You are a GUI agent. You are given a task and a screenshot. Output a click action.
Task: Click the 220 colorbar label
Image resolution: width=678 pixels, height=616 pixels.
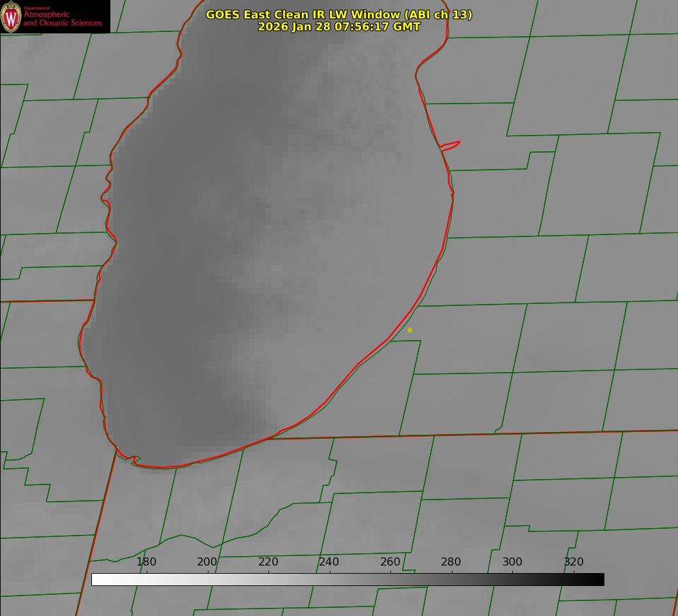pyautogui.click(x=268, y=561)
